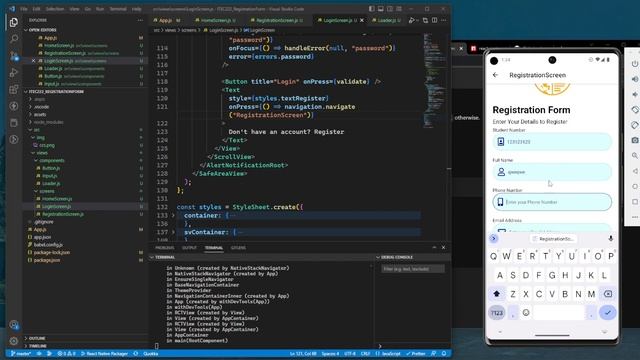Open the Terminal menu
This screenshot has height=360, width=640.
point(118,9)
